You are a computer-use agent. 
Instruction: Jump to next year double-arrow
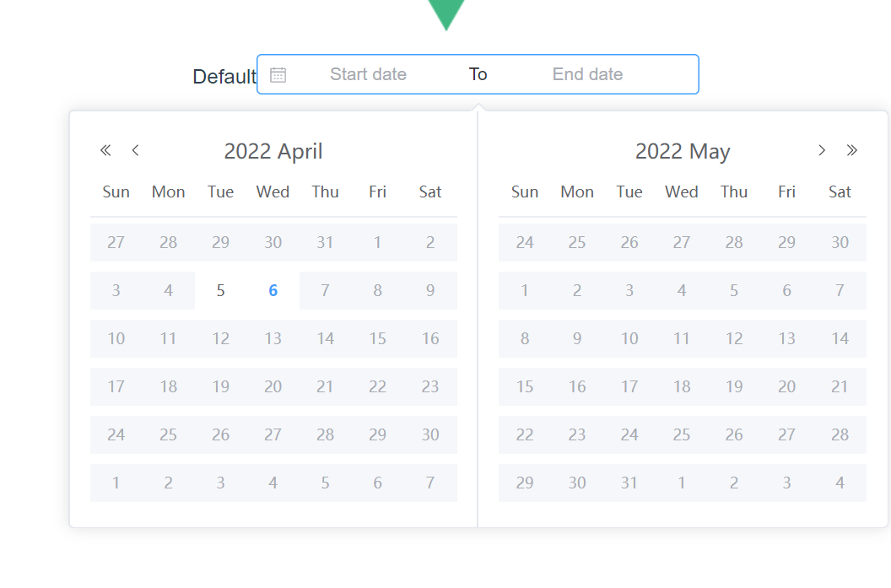point(852,151)
